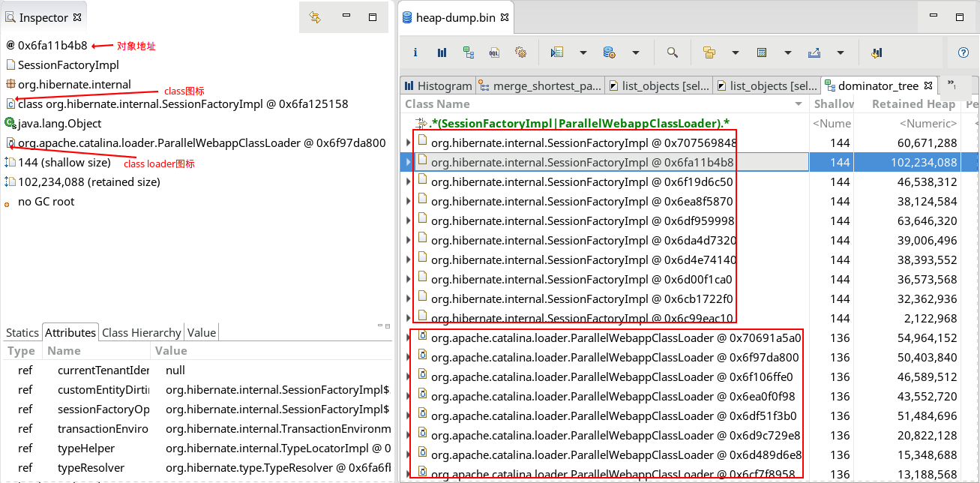The height and width of the screenshot is (483, 980).
Task: Click the Compare to another heap dump icon
Action: 876,52
